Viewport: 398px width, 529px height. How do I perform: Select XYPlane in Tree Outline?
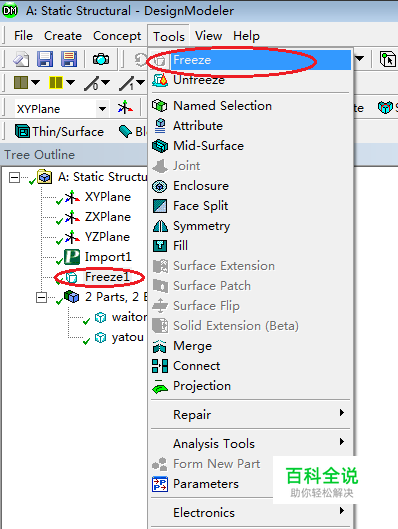tap(108, 197)
